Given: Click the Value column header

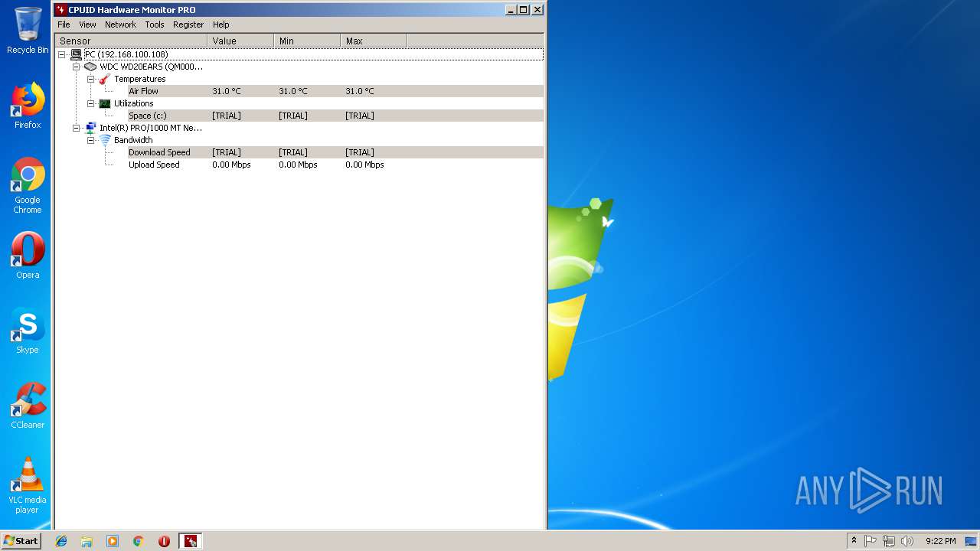Looking at the screenshot, I should tap(240, 41).
